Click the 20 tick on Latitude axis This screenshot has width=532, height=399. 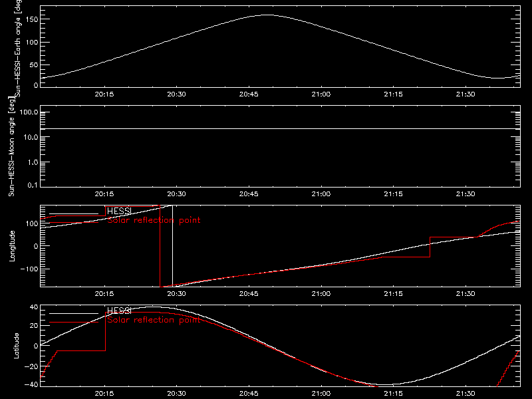[35, 326]
